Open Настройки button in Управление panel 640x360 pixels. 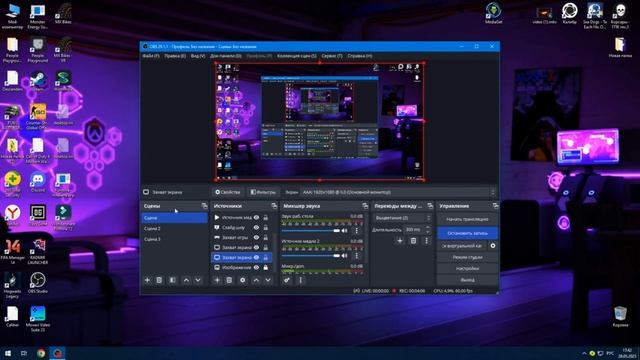(x=467, y=269)
